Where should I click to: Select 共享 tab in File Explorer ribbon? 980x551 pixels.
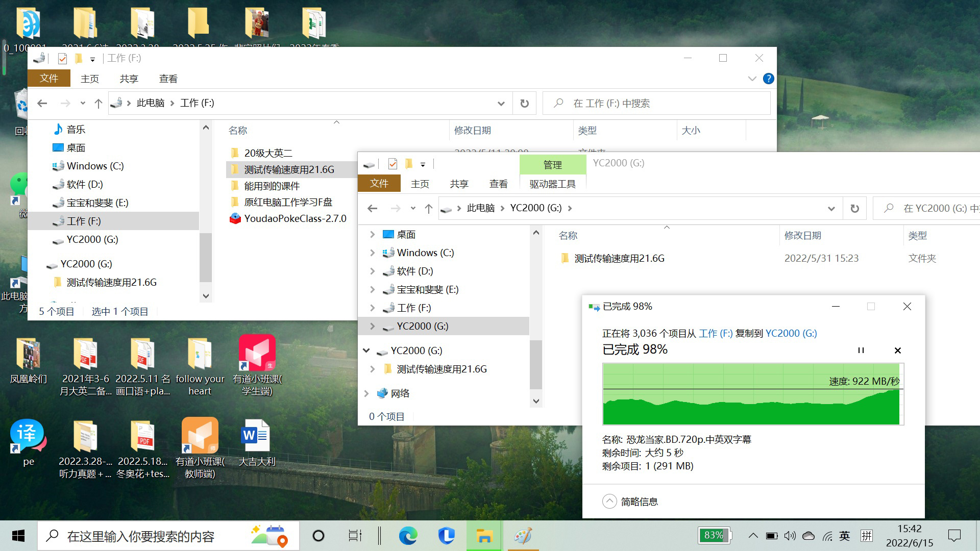(x=129, y=79)
